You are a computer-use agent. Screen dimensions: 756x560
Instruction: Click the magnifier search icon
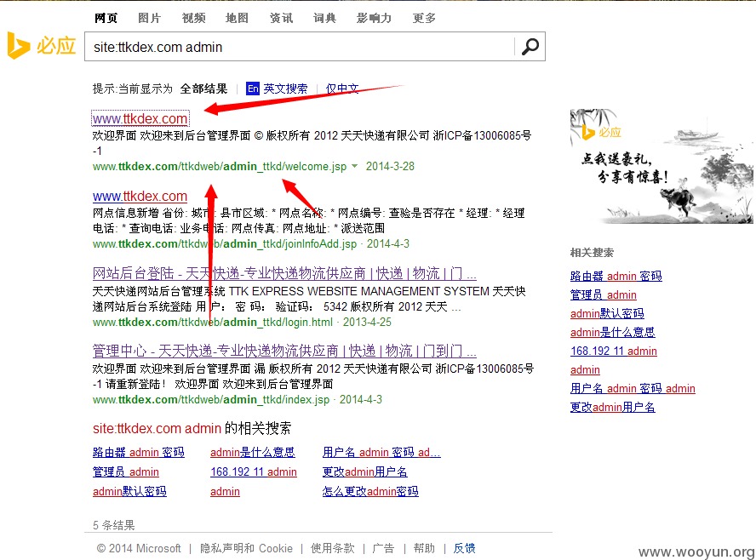[x=530, y=47]
